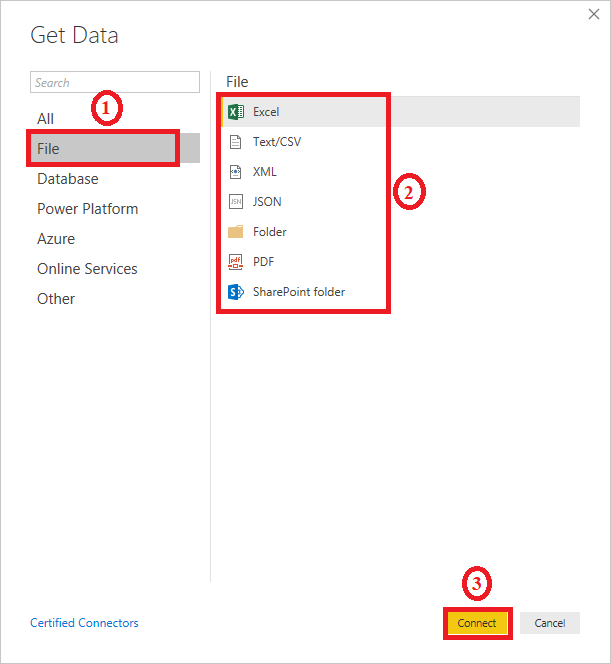
Task: Select the XML label text
Action: tap(265, 172)
